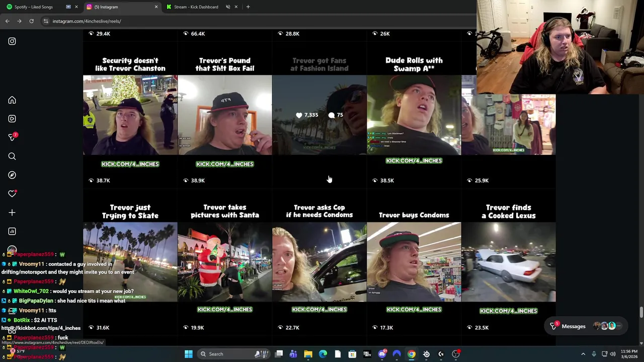Open a new browser tab
The width and height of the screenshot is (644, 362).
pos(248,7)
